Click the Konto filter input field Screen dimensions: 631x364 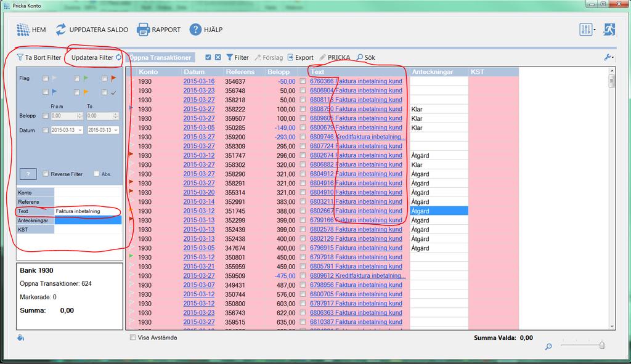click(x=88, y=192)
